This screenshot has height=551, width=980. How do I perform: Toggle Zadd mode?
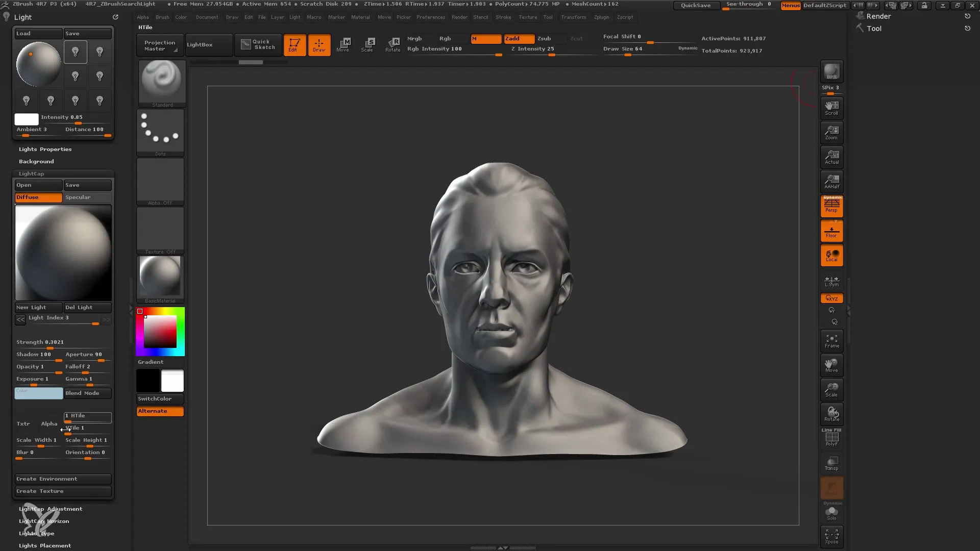pos(519,39)
